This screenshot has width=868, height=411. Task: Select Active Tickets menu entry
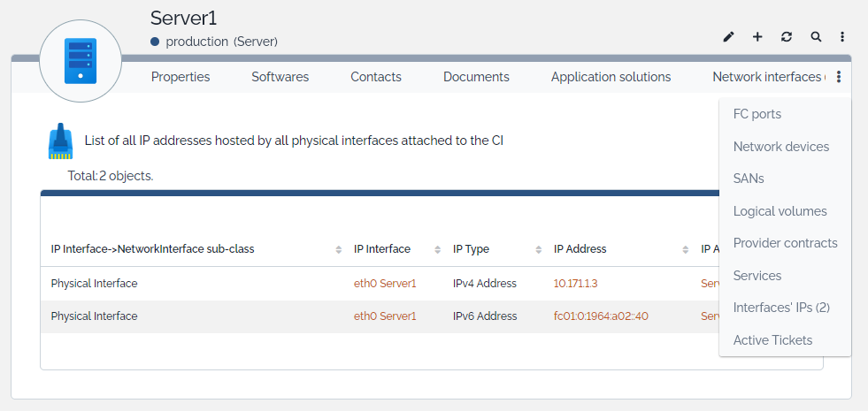coord(772,340)
